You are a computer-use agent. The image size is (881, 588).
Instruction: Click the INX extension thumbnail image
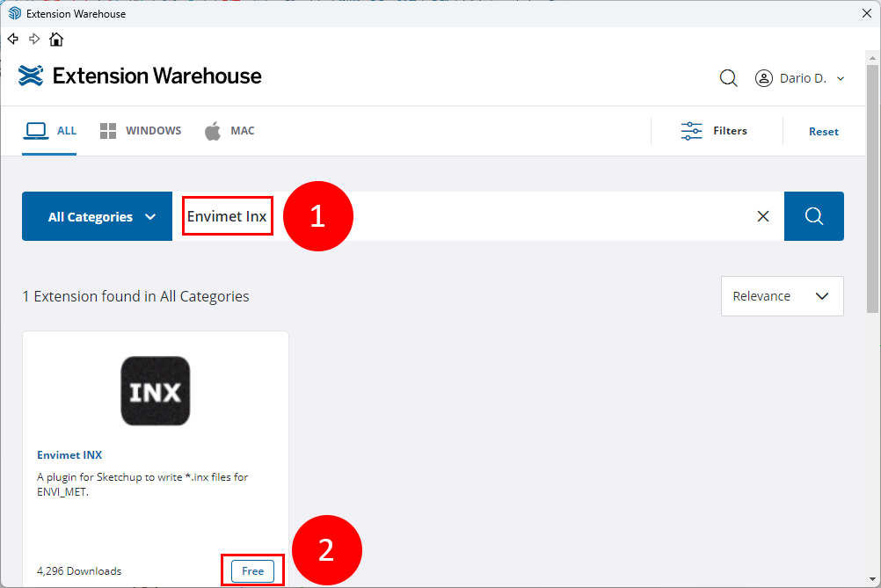pyautogui.click(x=155, y=391)
